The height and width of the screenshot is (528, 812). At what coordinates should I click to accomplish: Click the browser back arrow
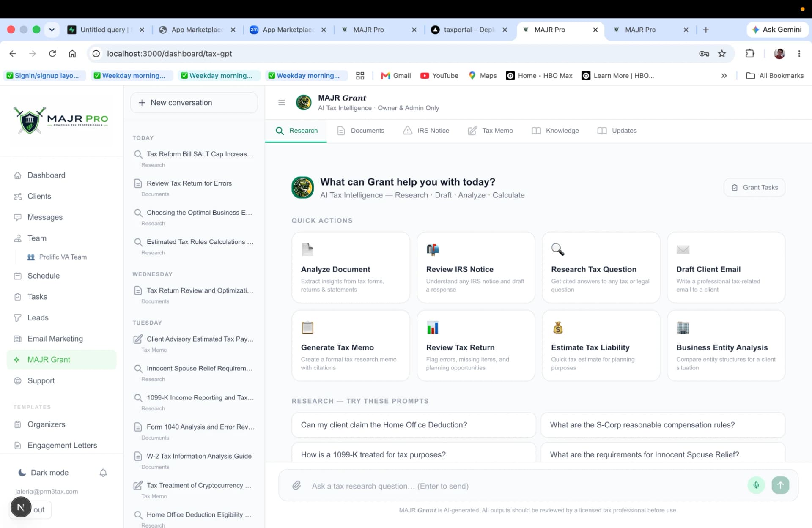click(x=13, y=54)
